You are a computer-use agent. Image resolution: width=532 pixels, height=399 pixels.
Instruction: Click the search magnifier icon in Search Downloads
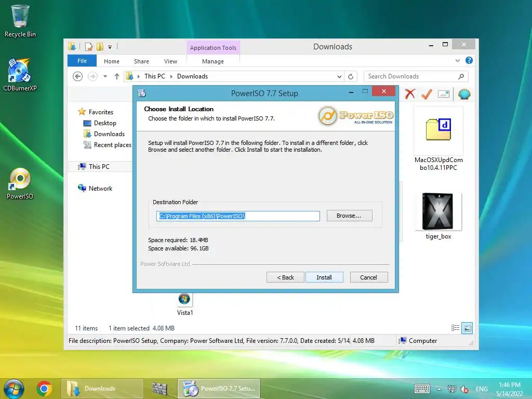click(x=461, y=76)
